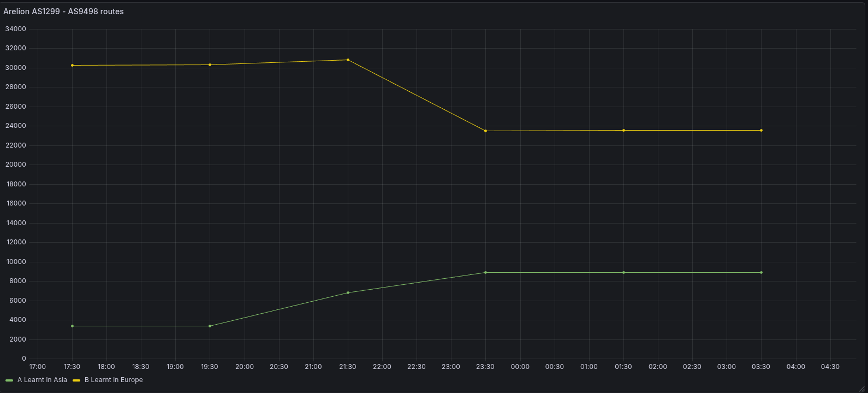Click the 04:30 label on the time axis
The height and width of the screenshot is (393, 868).
pos(830,367)
